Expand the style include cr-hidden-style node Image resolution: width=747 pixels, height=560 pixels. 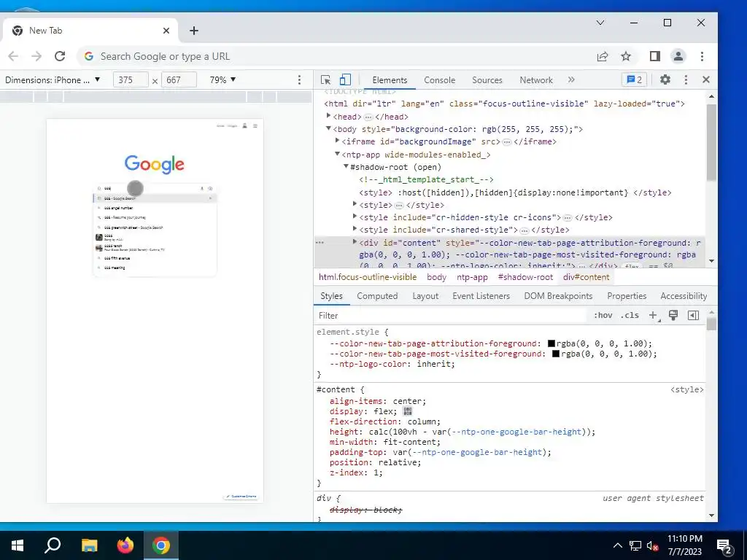click(x=355, y=216)
